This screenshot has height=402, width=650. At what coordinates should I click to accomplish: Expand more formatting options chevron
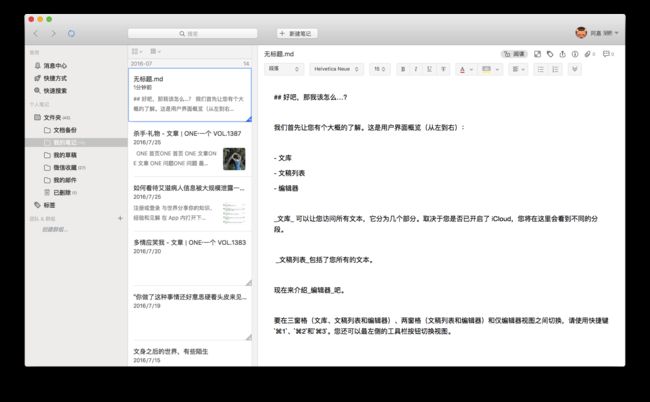(575, 69)
